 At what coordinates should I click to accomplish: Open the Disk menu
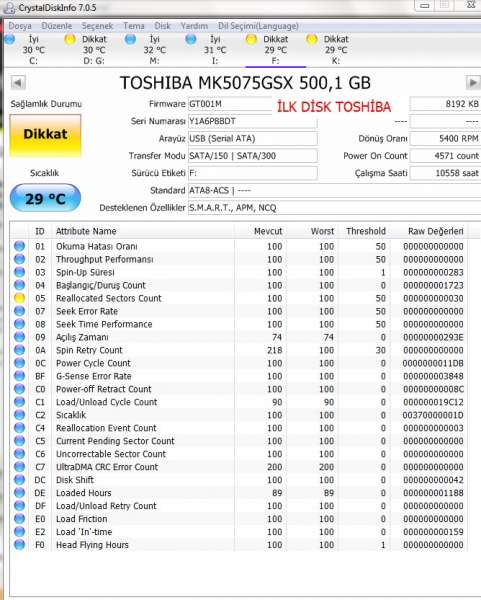point(162,26)
